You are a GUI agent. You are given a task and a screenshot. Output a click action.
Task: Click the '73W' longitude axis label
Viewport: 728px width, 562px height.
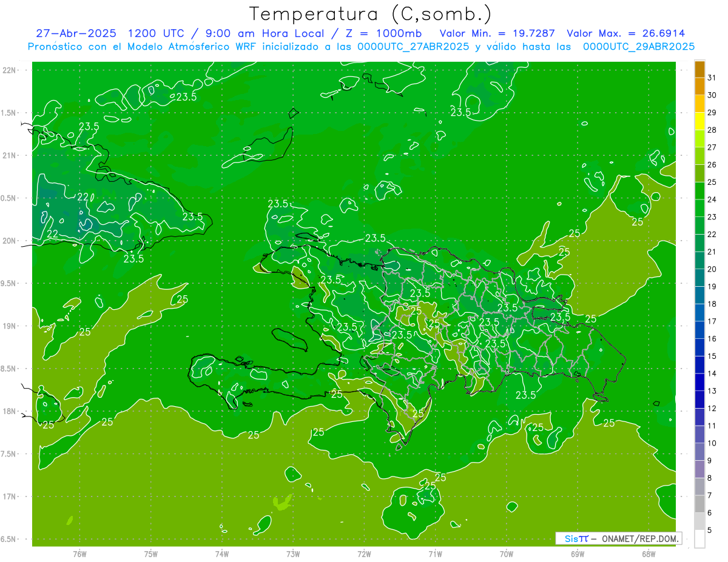293,554
